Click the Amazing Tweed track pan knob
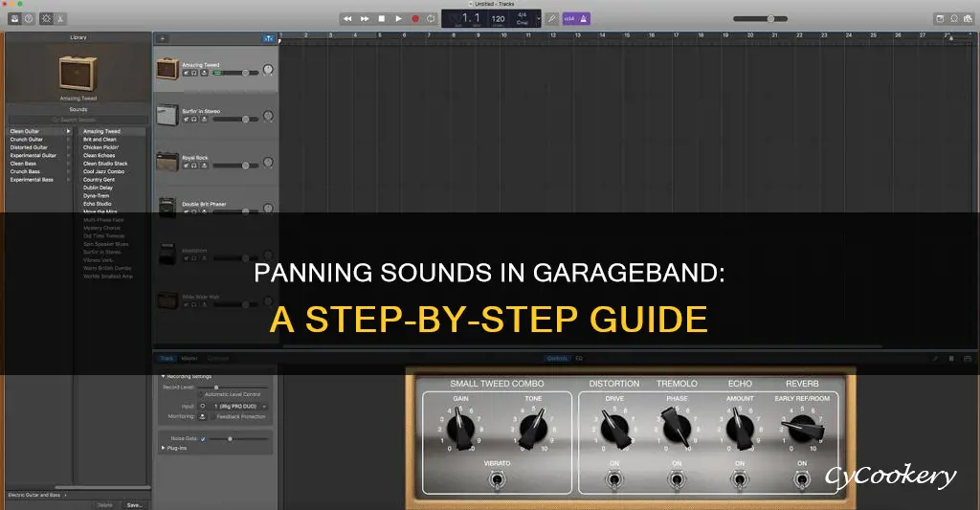 pyautogui.click(x=268, y=70)
